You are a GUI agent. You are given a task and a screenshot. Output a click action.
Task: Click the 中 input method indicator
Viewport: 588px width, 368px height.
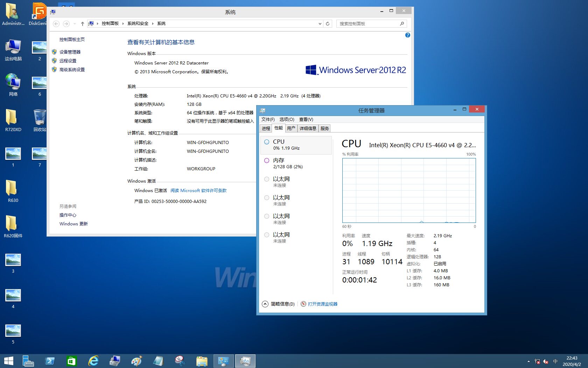tap(555, 361)
